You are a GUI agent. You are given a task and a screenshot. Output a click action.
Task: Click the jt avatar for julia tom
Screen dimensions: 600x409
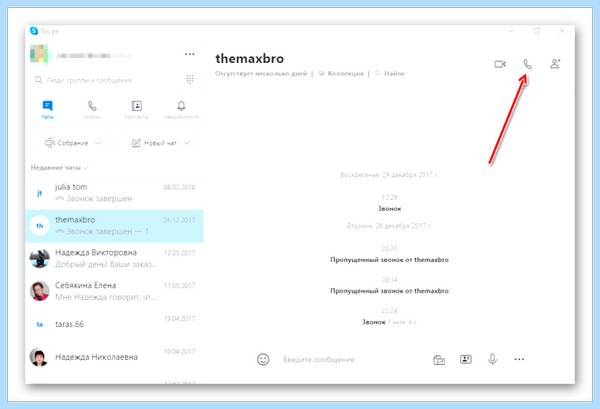pyautogui.click(x=39, y=193)
